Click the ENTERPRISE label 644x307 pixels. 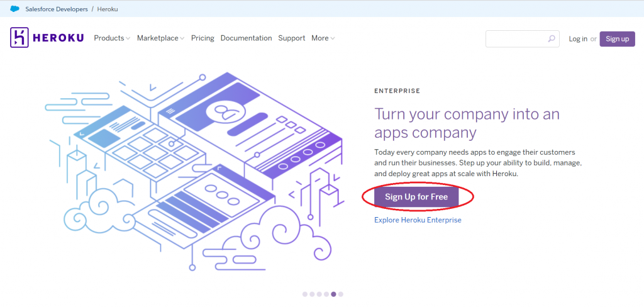click(397, 91)
